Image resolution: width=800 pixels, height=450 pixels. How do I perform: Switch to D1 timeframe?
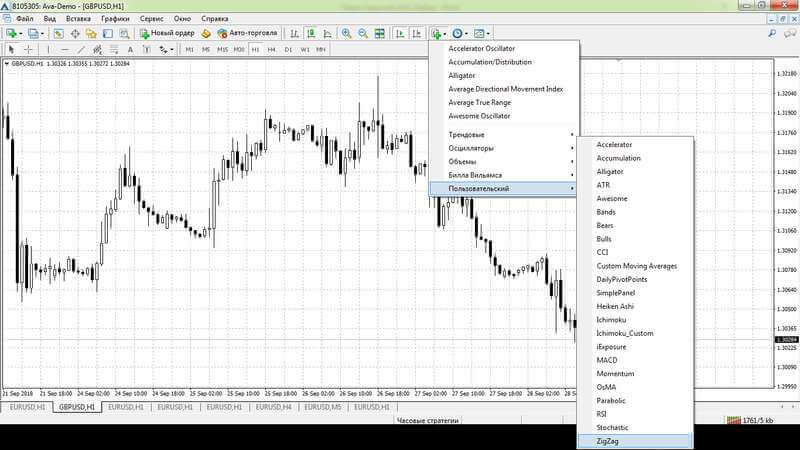tap(288, 49)
